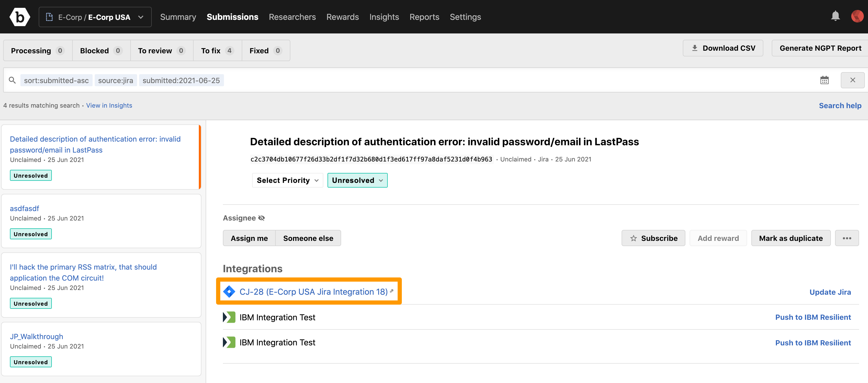Toggle Unresolved tag on RSS matrix submission

coord(30,303)
